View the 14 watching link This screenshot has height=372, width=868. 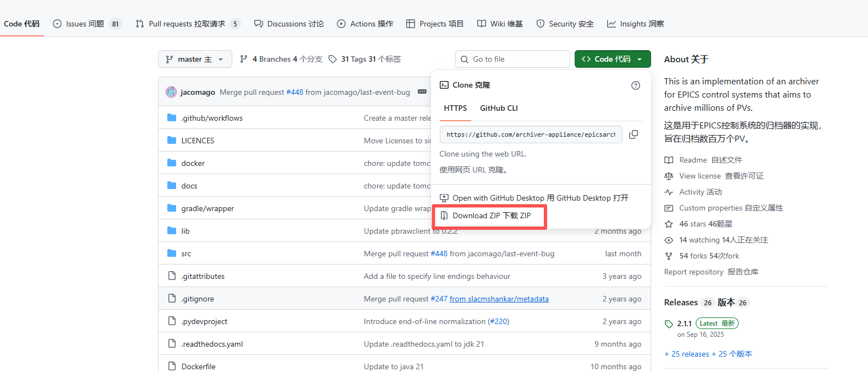[x=716, y=240]
